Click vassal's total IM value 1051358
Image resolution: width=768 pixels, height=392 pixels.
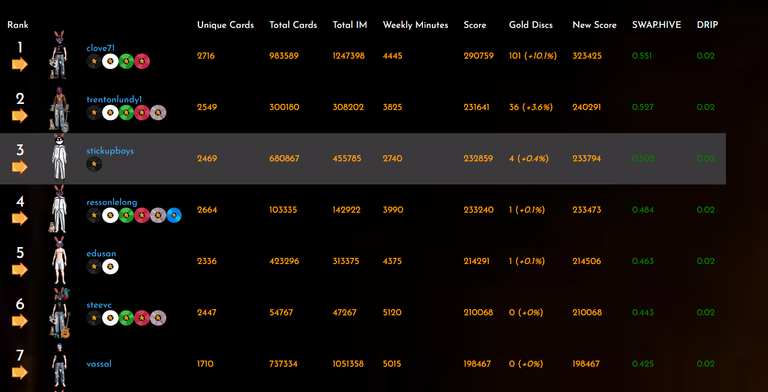pyautogui.click(x=348, y=364)
